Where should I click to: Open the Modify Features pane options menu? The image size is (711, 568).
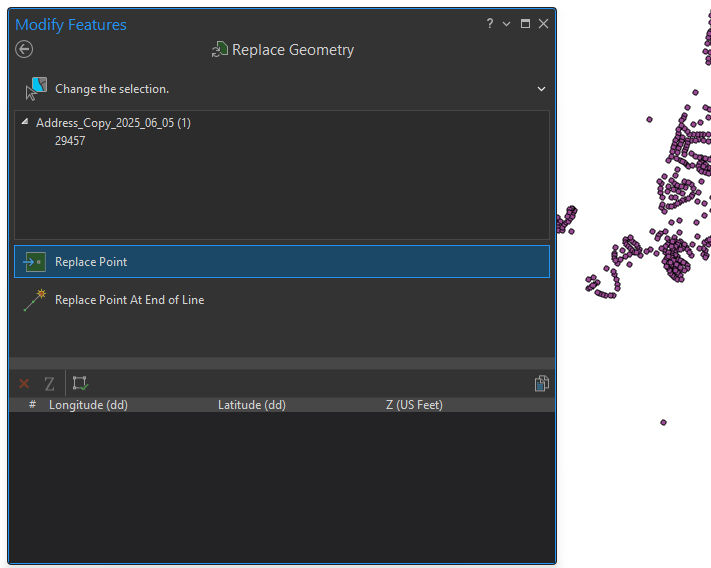(x=507, y=24)
